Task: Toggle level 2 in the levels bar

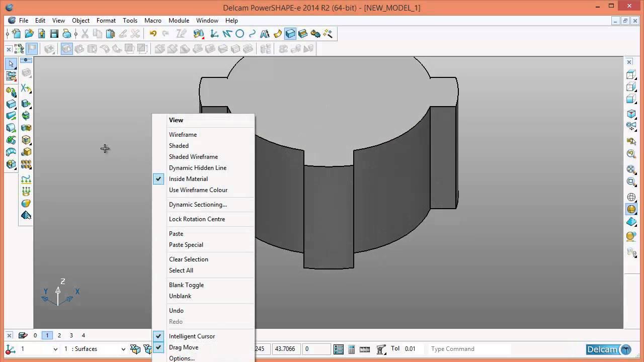Action: pos(59,335)
